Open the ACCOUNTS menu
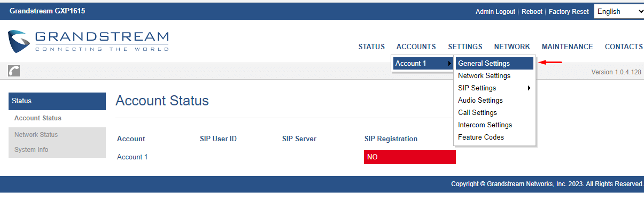Viewport: 644px width, 207px height. 416,47
